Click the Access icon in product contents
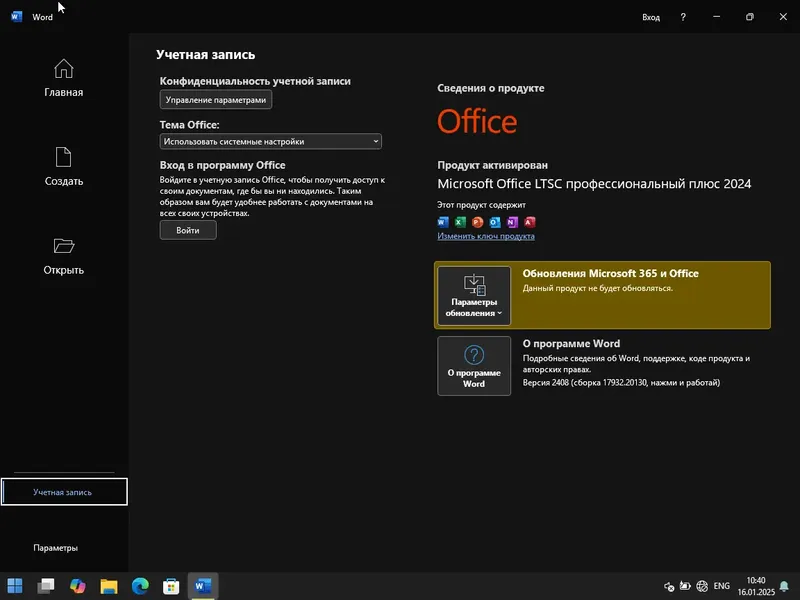This screenshot has width=800, height=600. coord(530,222)
